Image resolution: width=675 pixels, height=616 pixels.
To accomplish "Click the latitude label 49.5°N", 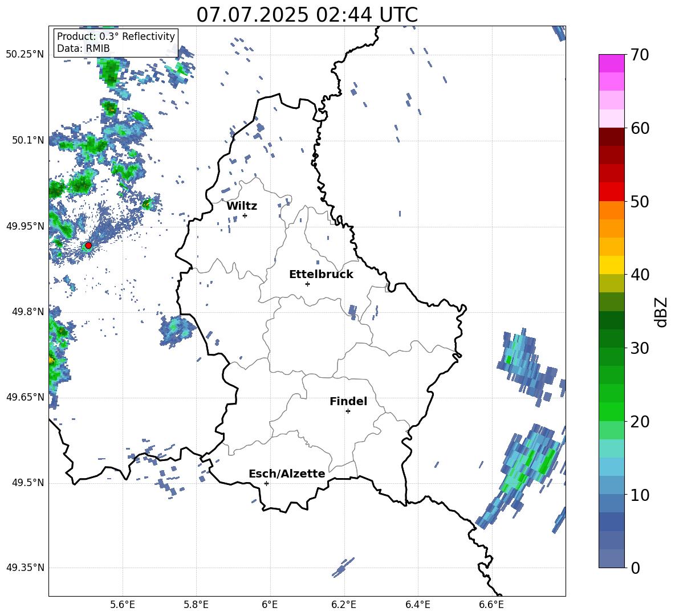I will coord(28,483).
